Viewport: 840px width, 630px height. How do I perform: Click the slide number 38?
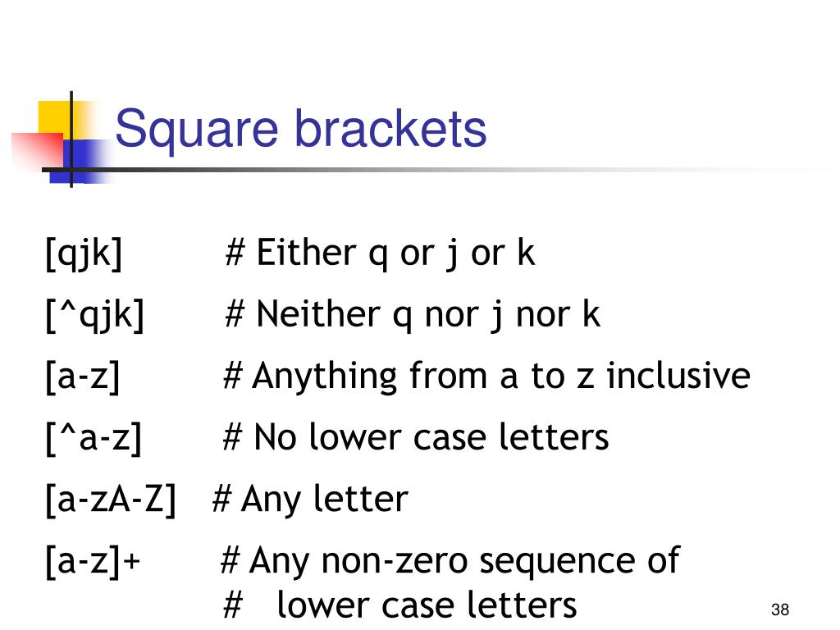tap(780, 609)
